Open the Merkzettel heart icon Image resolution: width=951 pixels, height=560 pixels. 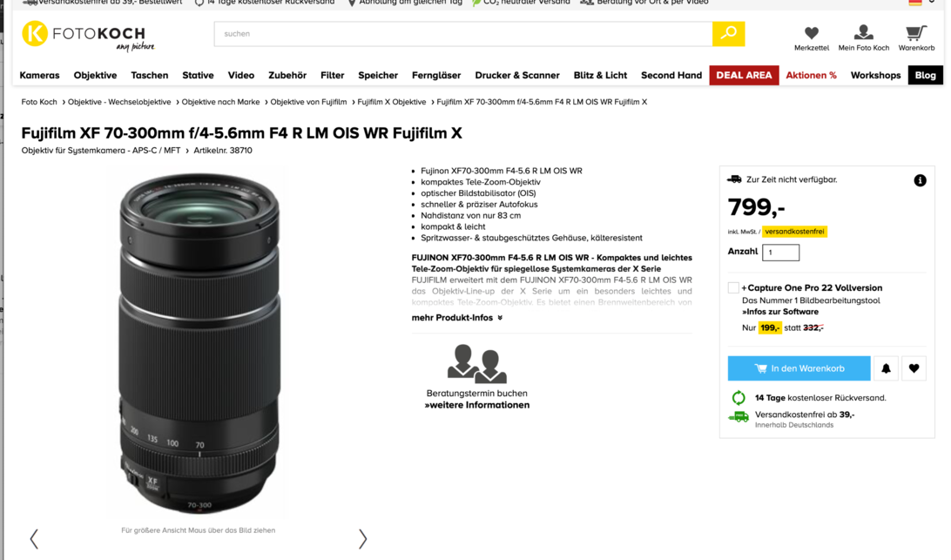click(x=811, y=33)
